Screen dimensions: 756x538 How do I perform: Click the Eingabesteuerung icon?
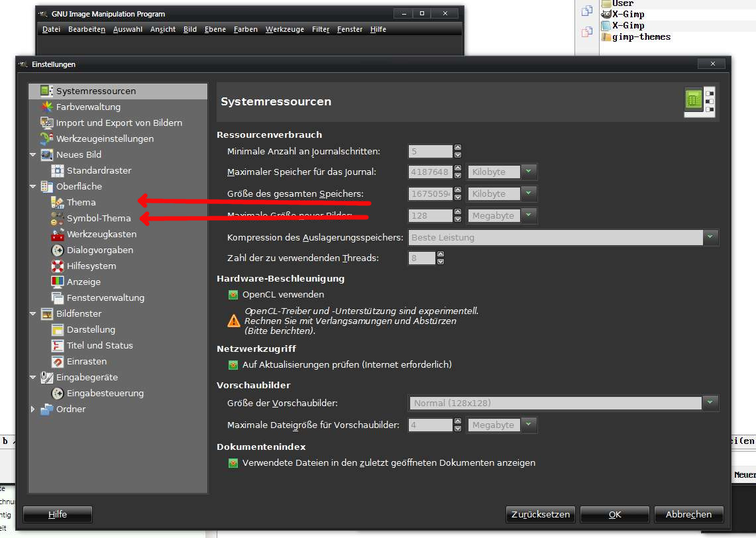coord(58,394)
